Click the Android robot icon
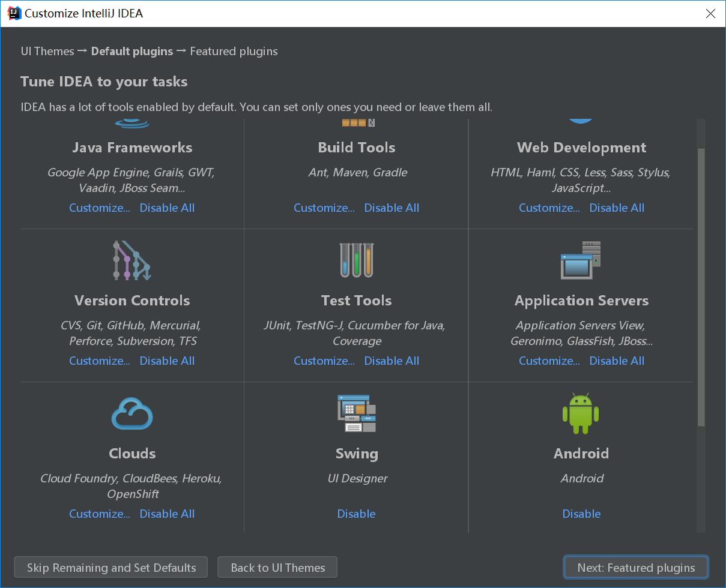Screen dimensions: 726x588 [581, 413]
